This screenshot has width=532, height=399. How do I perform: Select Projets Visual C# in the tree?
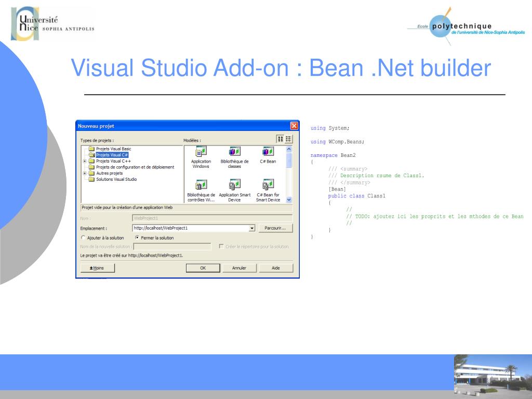pos(112,155)
